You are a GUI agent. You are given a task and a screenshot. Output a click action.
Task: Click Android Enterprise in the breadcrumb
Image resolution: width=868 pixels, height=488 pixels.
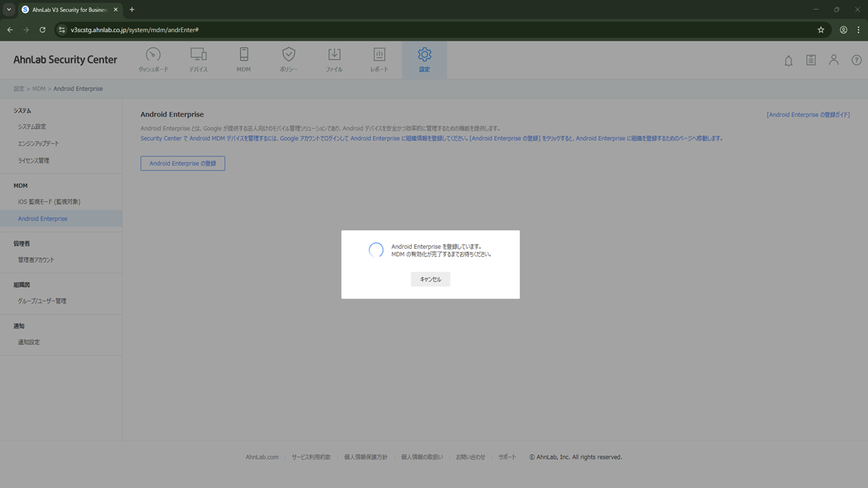coord(78,89)
